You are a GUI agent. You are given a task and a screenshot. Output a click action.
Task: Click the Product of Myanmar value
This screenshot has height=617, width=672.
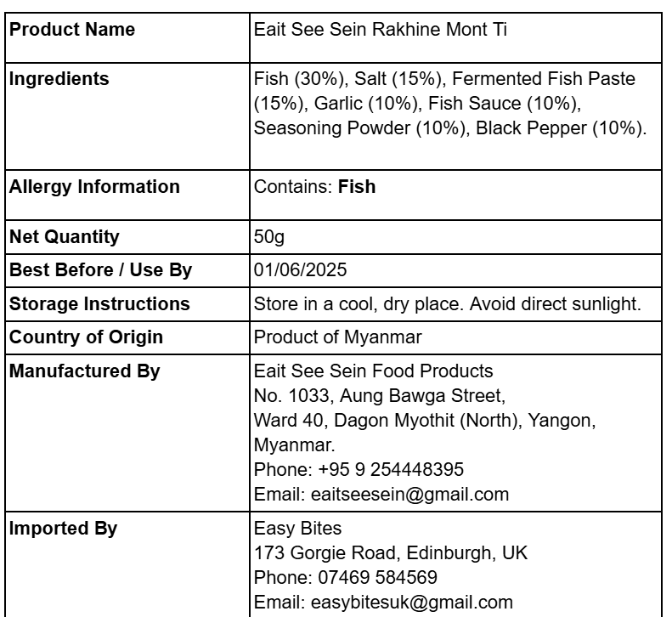pyautogui.click(x=338, y=337)
